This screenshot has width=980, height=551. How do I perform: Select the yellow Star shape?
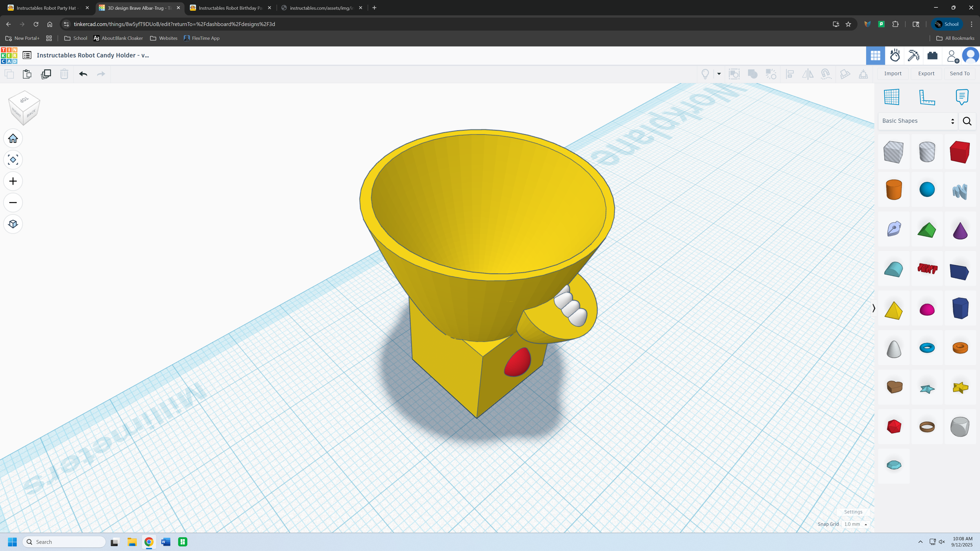point(960,387)
